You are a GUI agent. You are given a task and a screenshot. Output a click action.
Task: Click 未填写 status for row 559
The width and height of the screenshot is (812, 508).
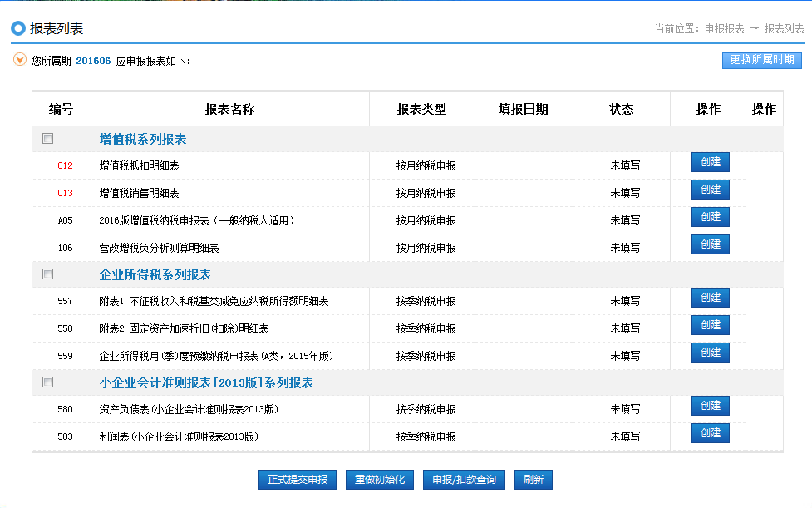(x=626, y=357)
